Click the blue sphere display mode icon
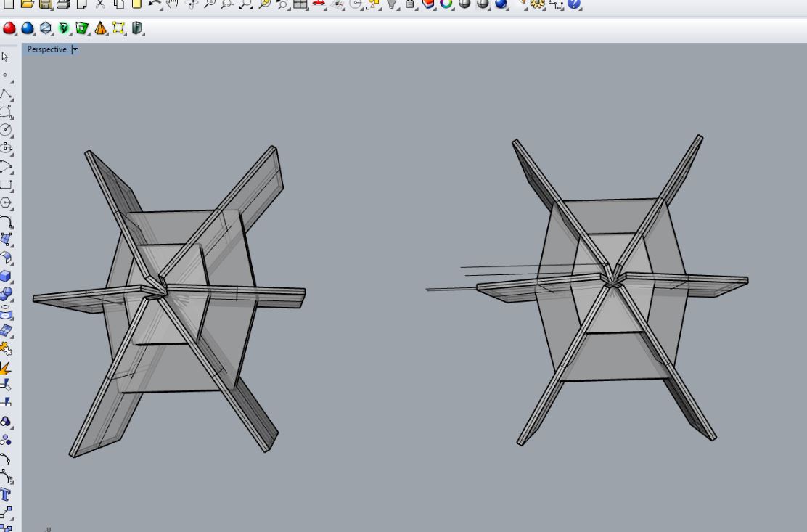The height and width of the screenshot is (532, 807). coord(28,28)
